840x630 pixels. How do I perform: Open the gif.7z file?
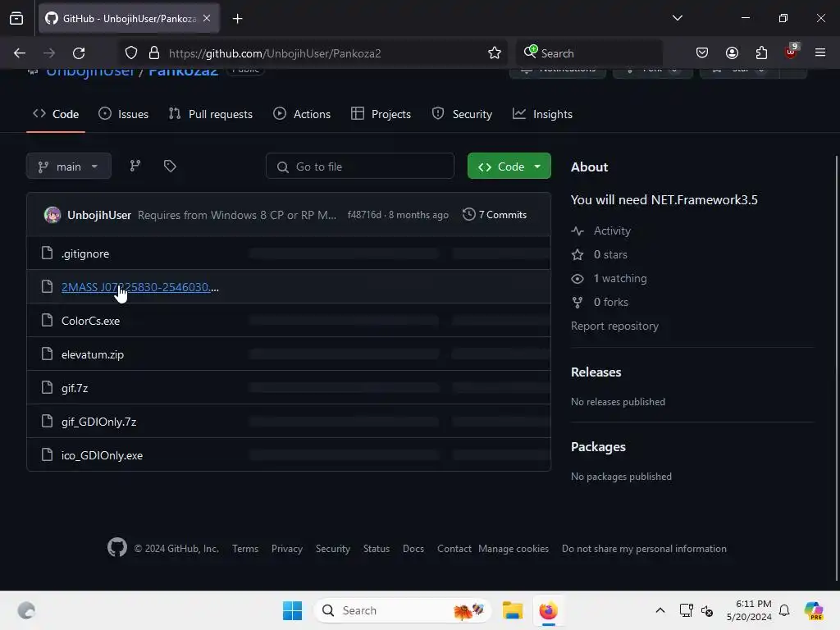click(x=75, y=388)
